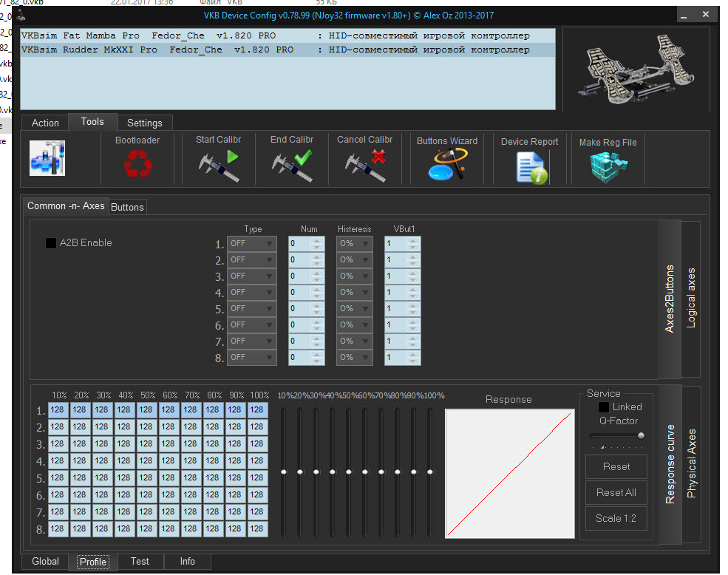Click the Reset All button
Screen dimensions: 728x575
point(616,492)
